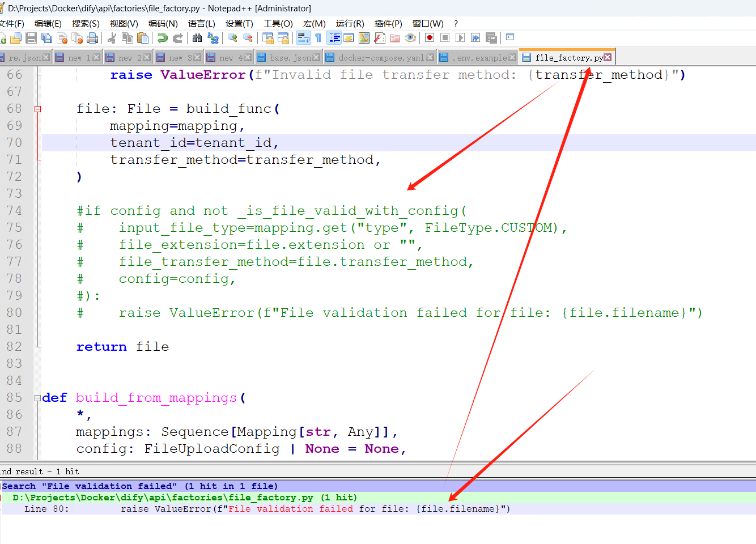Click the Search "File validation failed" header row
Viewport: 756px width, 544px height.
(x=378, y=486)
